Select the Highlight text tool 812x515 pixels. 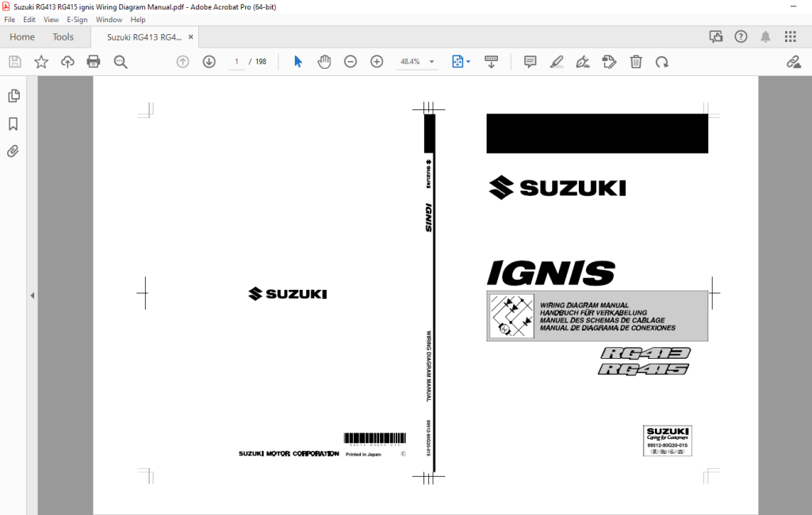point(556,62)
